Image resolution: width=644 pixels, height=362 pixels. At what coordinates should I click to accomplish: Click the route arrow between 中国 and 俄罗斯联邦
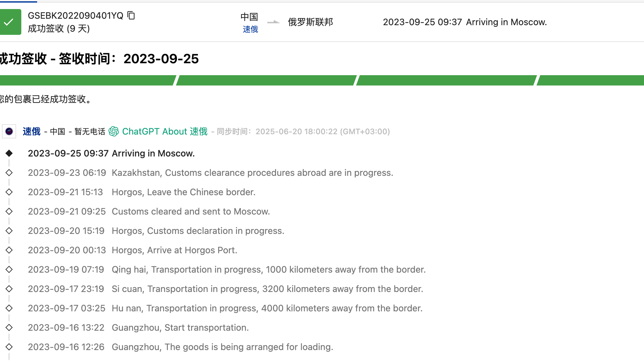point(273,22)
